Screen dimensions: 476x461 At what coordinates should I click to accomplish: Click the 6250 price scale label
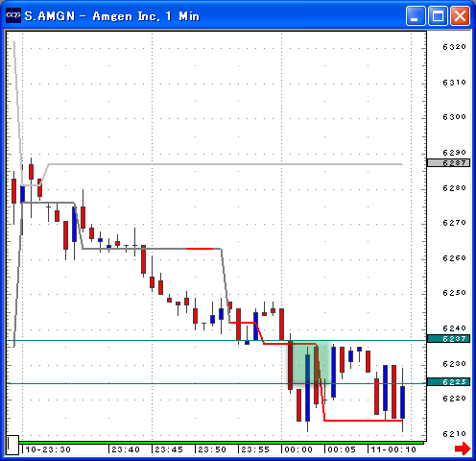coord(454,293)
